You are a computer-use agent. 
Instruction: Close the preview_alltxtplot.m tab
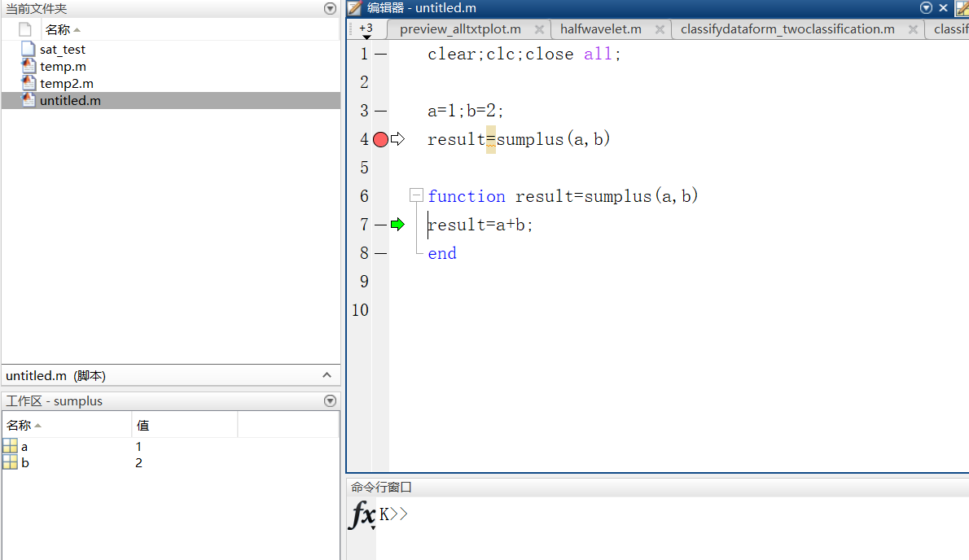(x=540, y=29)
